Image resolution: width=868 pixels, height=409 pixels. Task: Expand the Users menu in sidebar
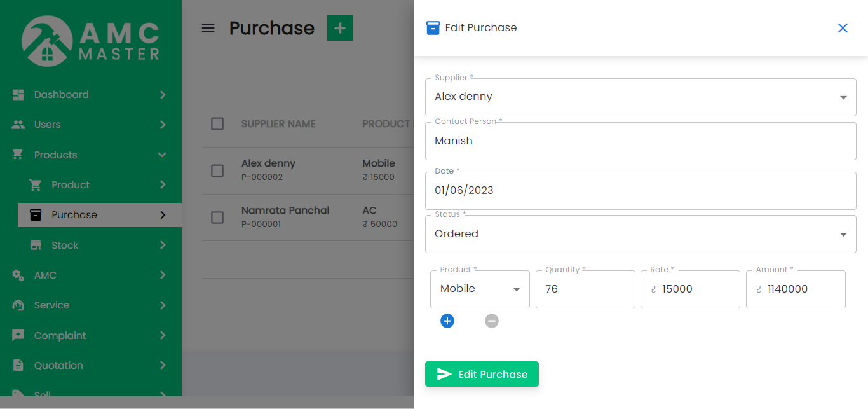tap(48, 125)
